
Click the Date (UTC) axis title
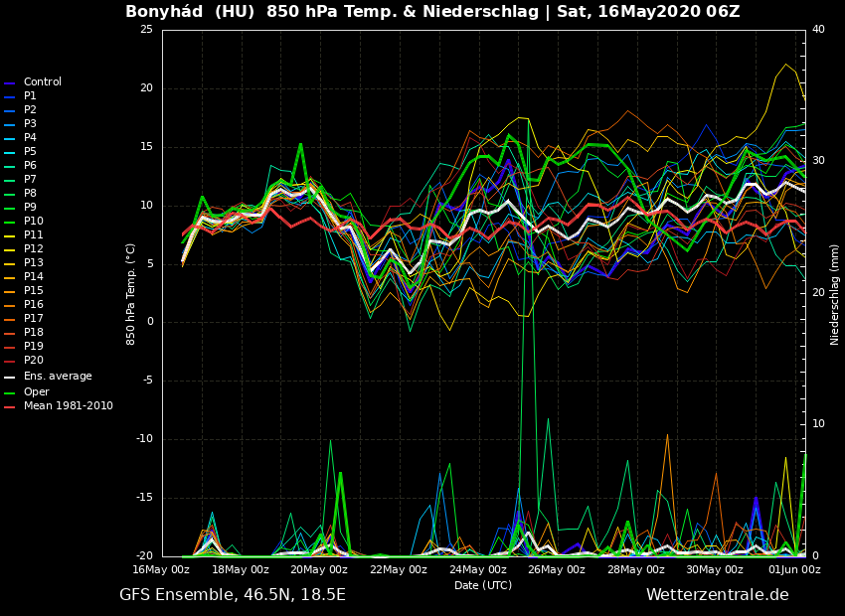point(483,586)
